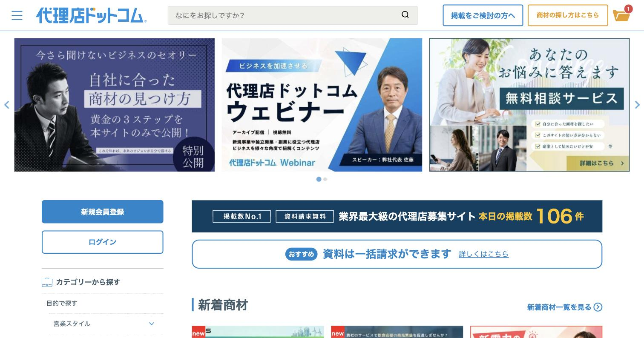Click the 代理店ドットコム logo
644x338 pixels.
coord(91,15)
